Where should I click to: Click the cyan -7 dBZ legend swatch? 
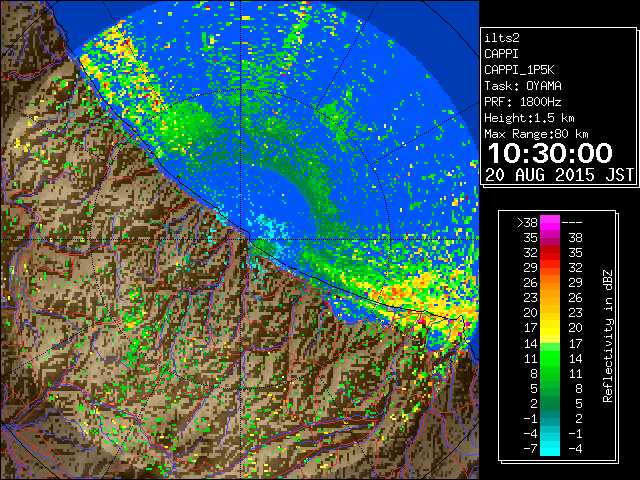(x=550, y=448)
